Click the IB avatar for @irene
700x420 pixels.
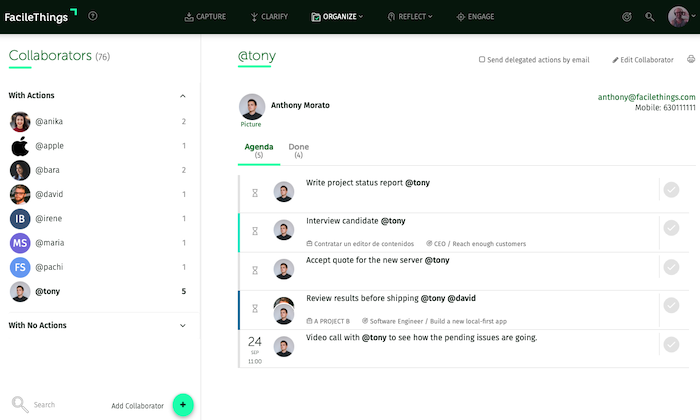pos(20,219)
